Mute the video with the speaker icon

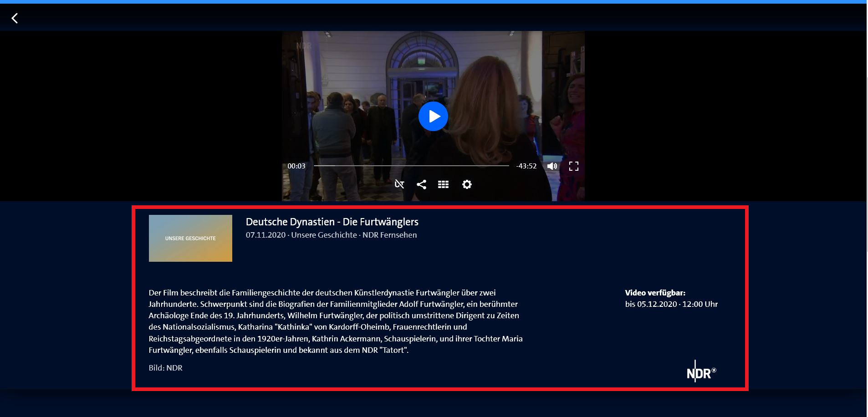(552, 166)
